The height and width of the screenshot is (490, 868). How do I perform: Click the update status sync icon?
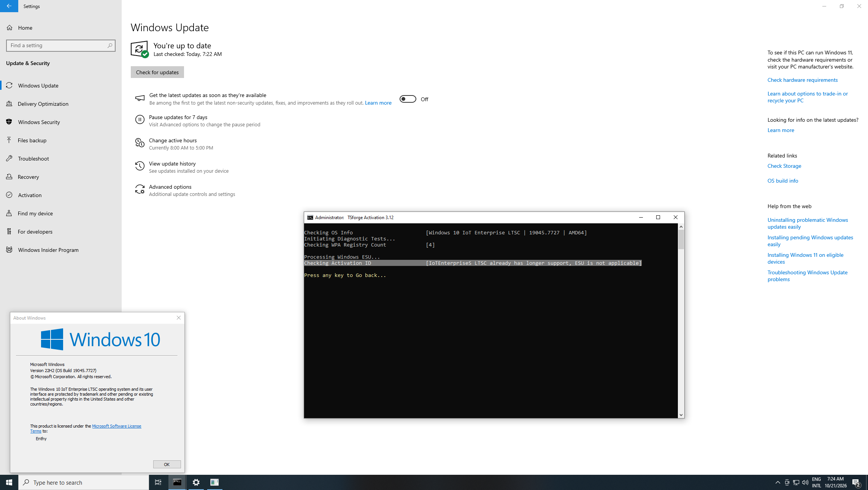(140, 49)
